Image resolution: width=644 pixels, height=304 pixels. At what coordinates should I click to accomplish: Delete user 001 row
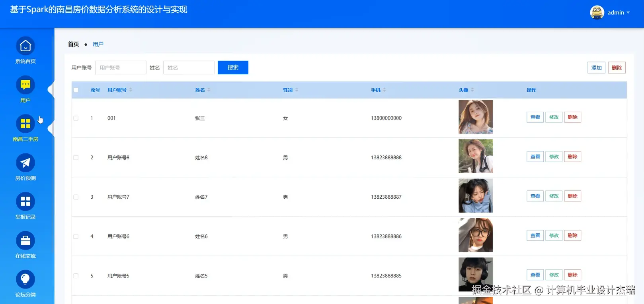(x=572, y=117)
